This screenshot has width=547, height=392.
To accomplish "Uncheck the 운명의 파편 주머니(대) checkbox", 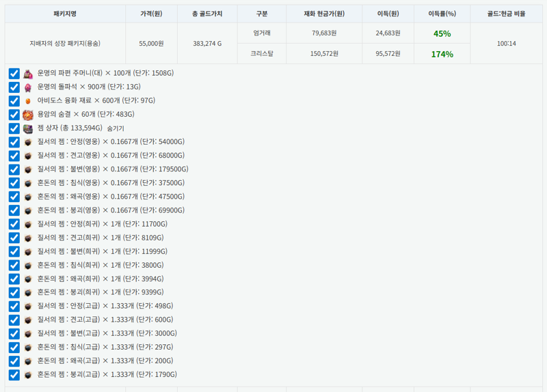I will [x=14, y=74].
